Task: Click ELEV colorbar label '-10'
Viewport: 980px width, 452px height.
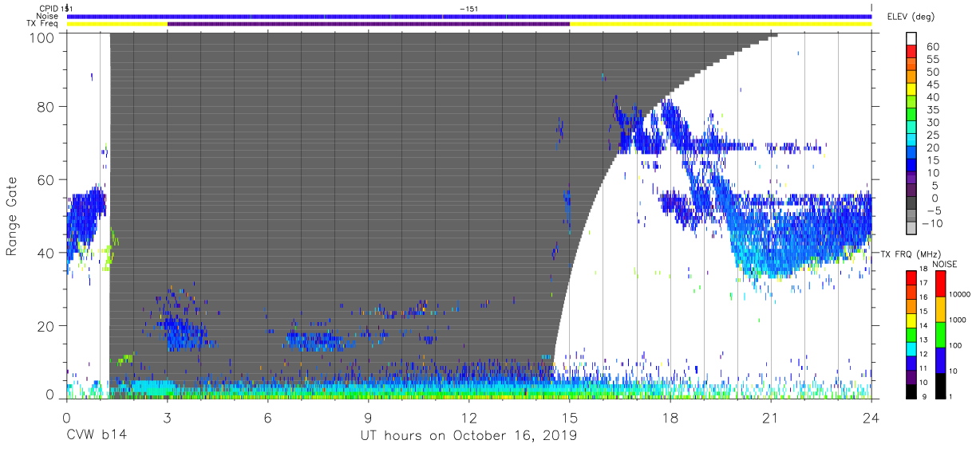Action: [933, 224]
